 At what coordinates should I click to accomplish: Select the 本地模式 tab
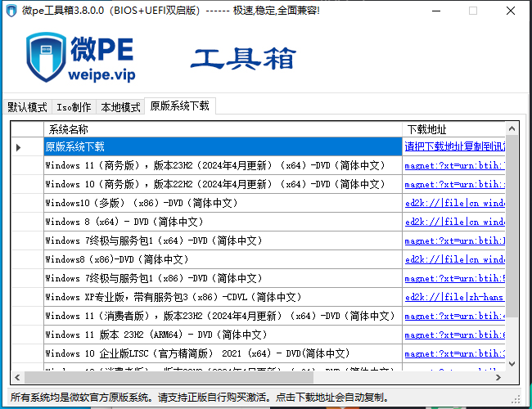[x=120, y=107]
